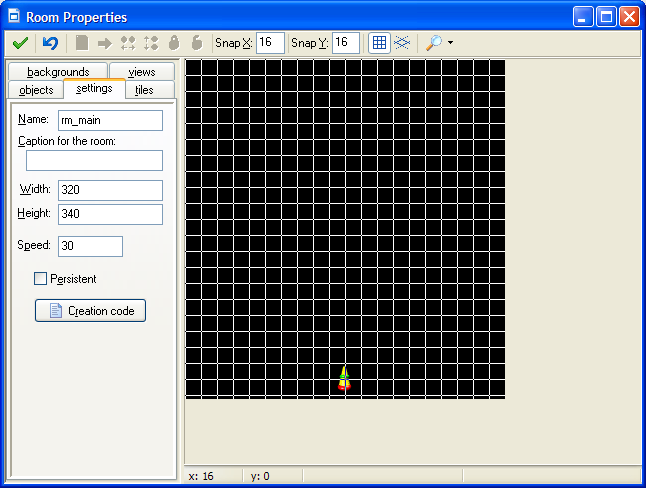646x488 pixels.
Task: Click the unlock instances padlock icon
Action: [x=197, y=43]
